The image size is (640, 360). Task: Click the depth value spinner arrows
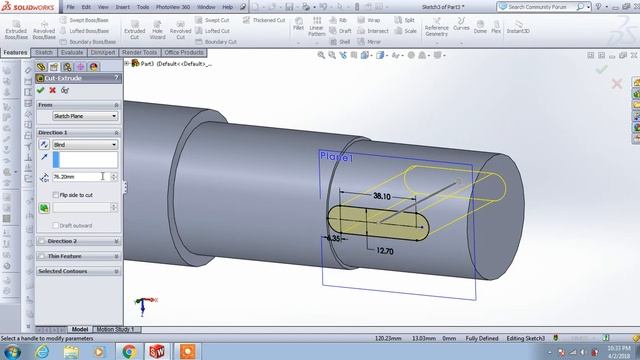point(114,177)
